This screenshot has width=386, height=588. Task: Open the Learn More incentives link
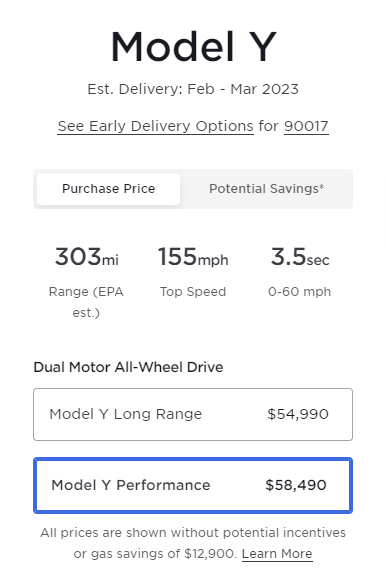[x=277, y=554]
